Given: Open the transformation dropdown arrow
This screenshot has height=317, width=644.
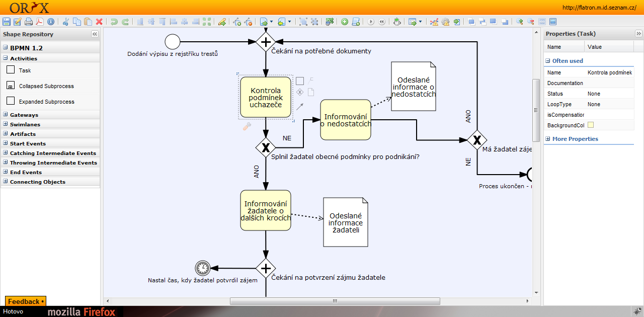Looking at the screenshot, I should pyautogui.click(x=420, y=22).
